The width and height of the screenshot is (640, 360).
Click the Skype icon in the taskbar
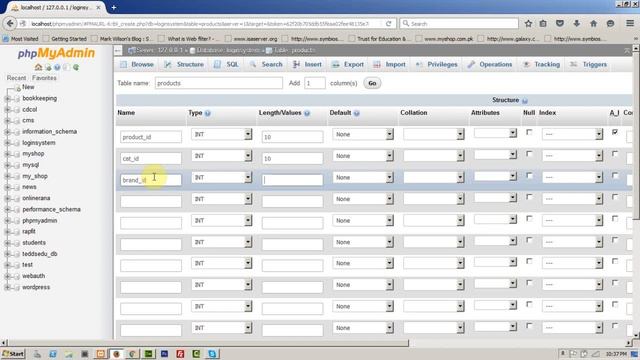coord(212,353)
